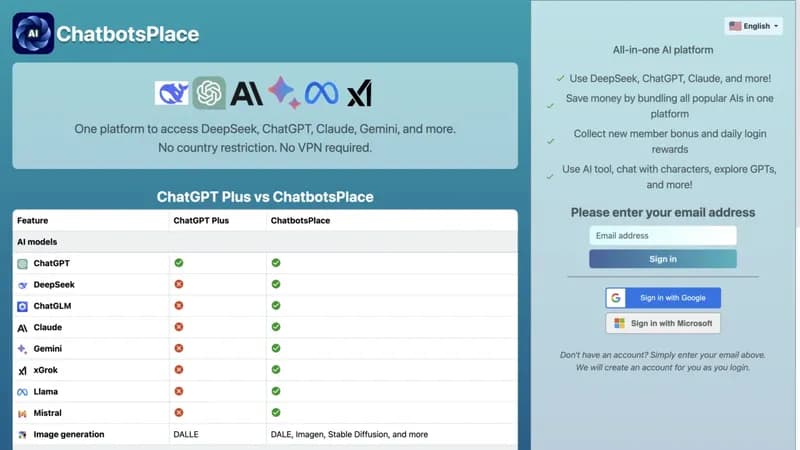Viewport: 800px width, 450px height.
Task: Click the ChatGPT logo in banner
Action: pyautogui.click(x=209, y=93)
